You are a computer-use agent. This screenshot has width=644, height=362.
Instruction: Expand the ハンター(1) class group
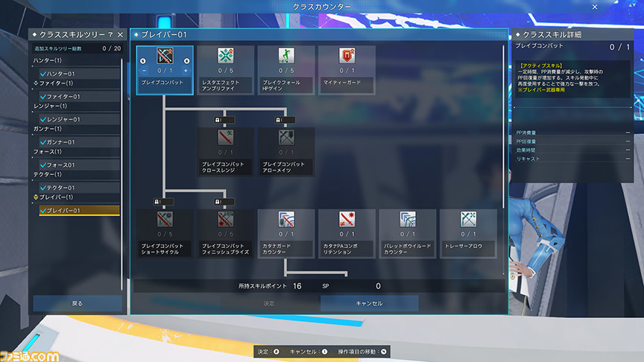point(48,60)
